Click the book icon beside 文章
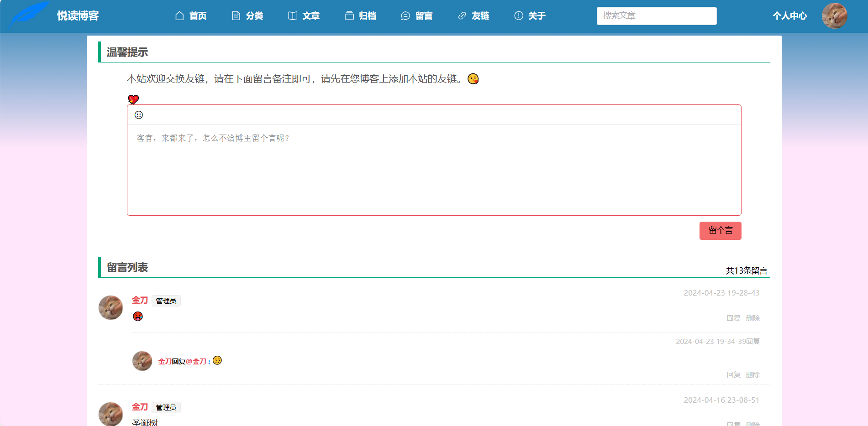The height and width of the screenshot is (426, 868). pyautogui.click(x=293, y=16)
